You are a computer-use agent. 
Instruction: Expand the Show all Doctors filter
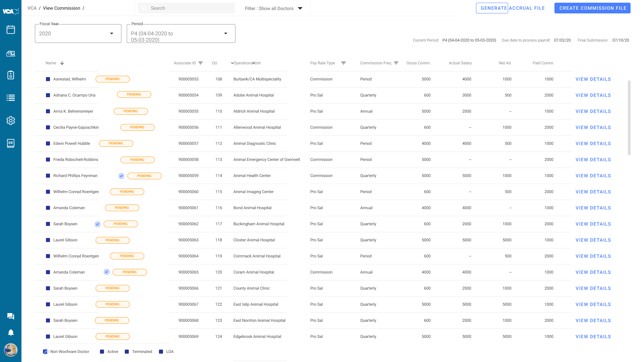pos(300,8)
